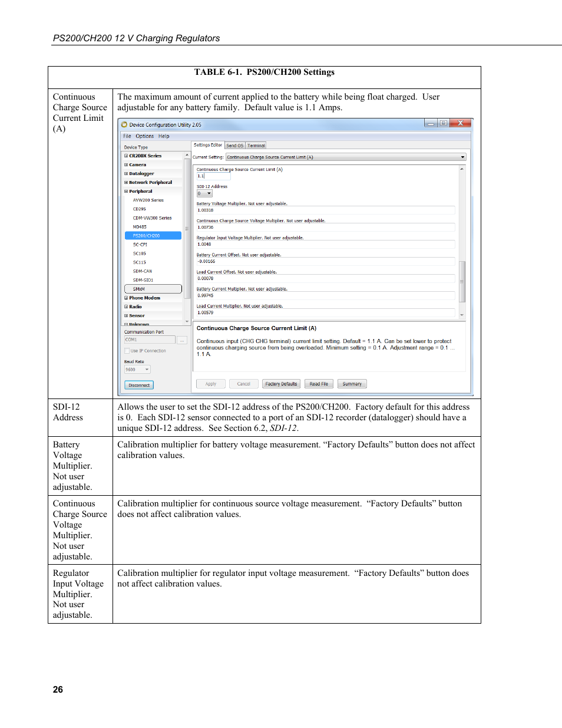Screen dimensions: 562x728
Task: Select AVW200 Series in device list
Action: [148, 200]
